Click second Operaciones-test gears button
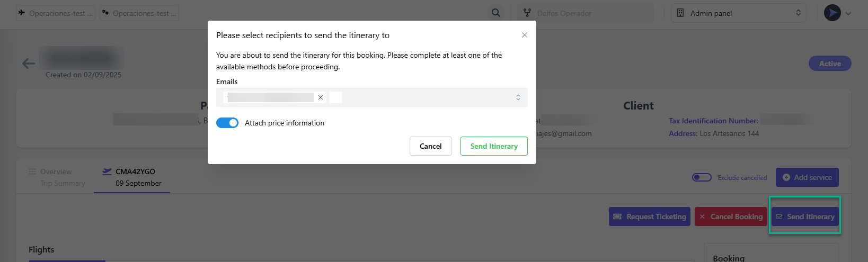868x262 pixels. [x=139, y=13]
